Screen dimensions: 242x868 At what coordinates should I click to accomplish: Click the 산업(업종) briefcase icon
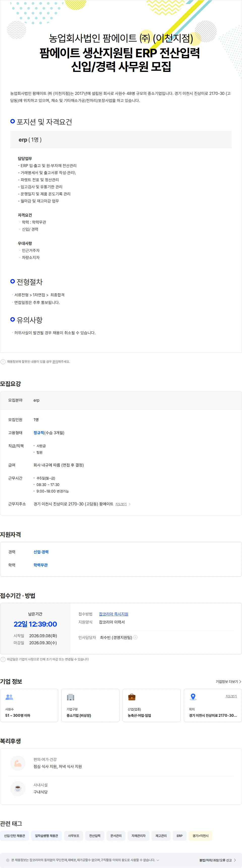132,697
